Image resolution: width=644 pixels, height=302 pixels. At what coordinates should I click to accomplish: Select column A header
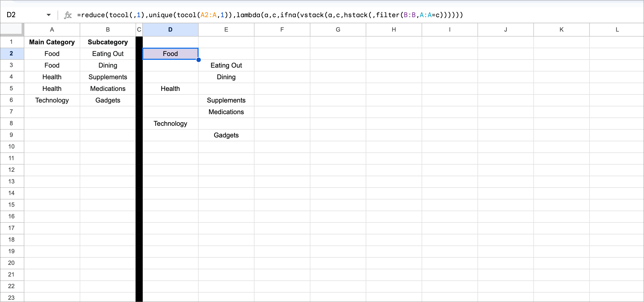52,30
